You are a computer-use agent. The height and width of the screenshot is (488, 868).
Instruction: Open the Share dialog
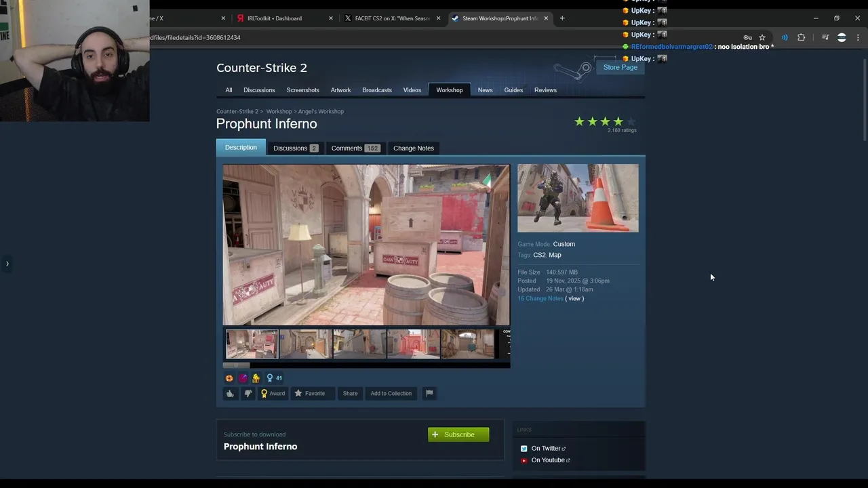[350, 393]
